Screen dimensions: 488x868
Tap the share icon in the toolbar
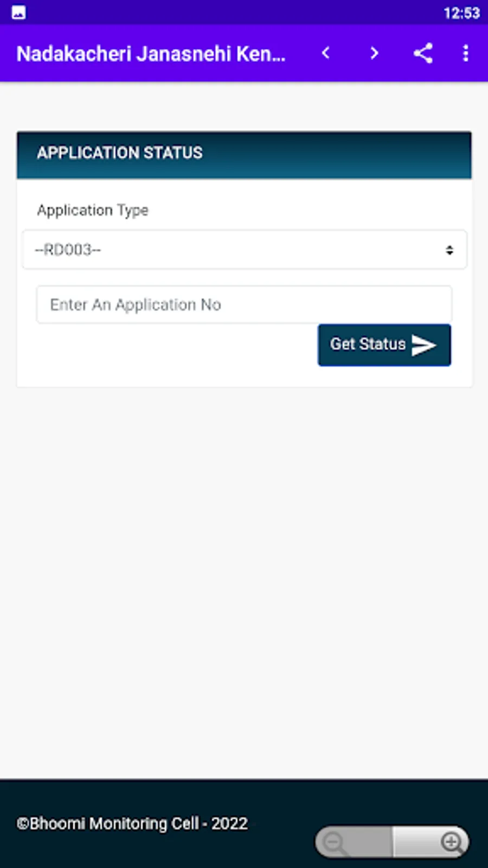coord(423,53)
